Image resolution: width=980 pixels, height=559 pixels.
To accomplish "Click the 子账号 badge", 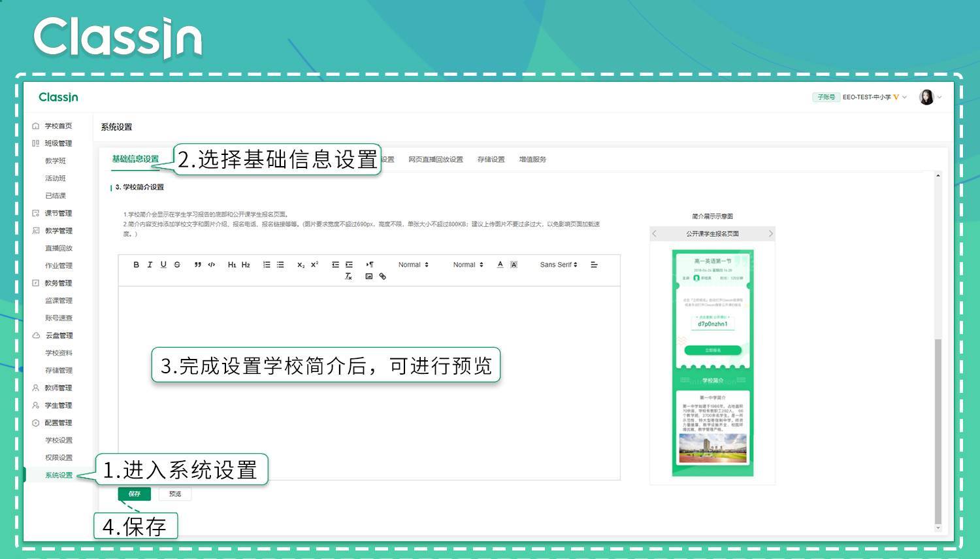I will click(826, 97).
